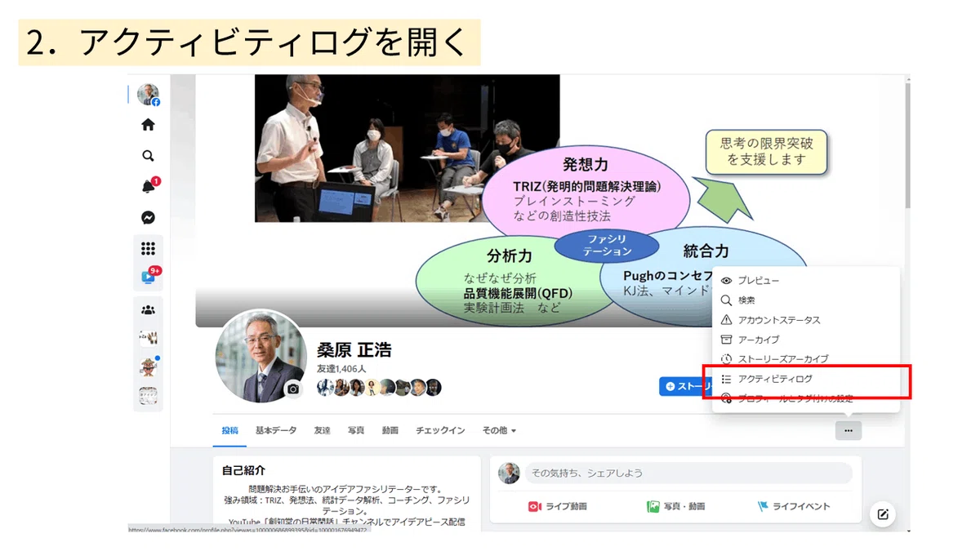The width and height of the screenshot is (980, 551).
Task: Open アクティビティログ from the menu
Action: coord(806,380)
